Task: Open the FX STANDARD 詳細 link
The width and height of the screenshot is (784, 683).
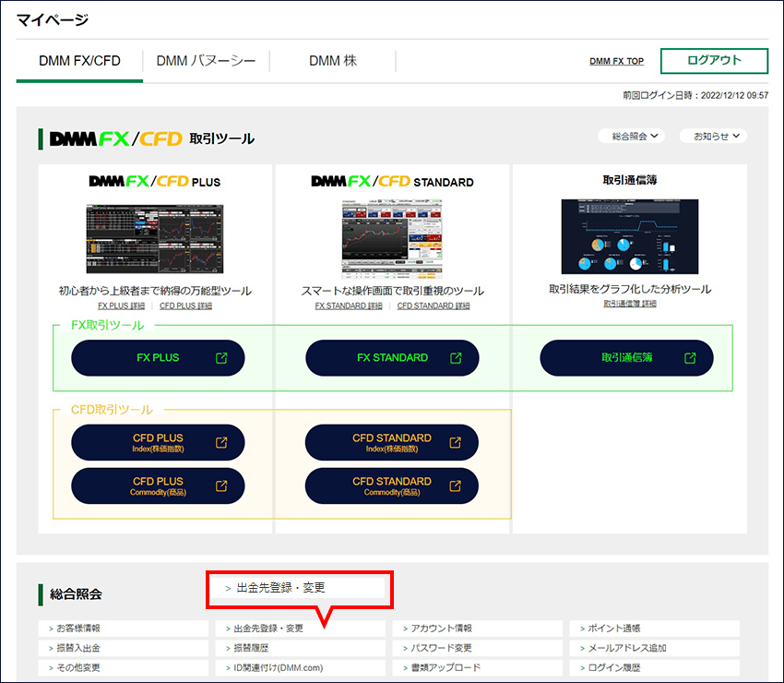Action: [x=349, y=306]
